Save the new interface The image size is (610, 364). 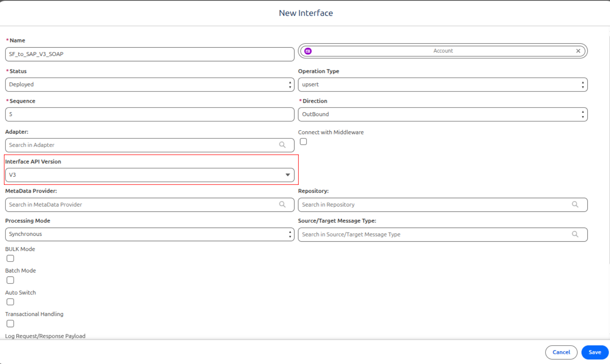click(595, 352)
